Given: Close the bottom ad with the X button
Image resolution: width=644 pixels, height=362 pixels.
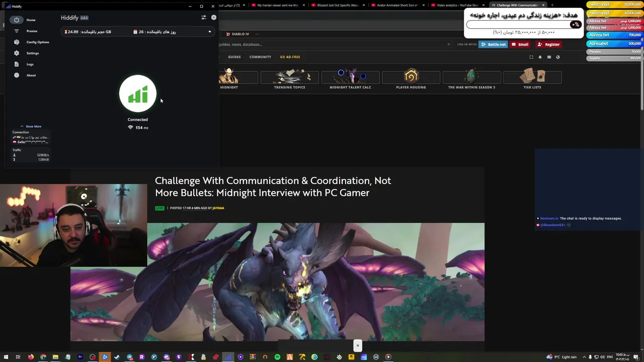Looking at the screenshot, I should (x=358, y=345).
